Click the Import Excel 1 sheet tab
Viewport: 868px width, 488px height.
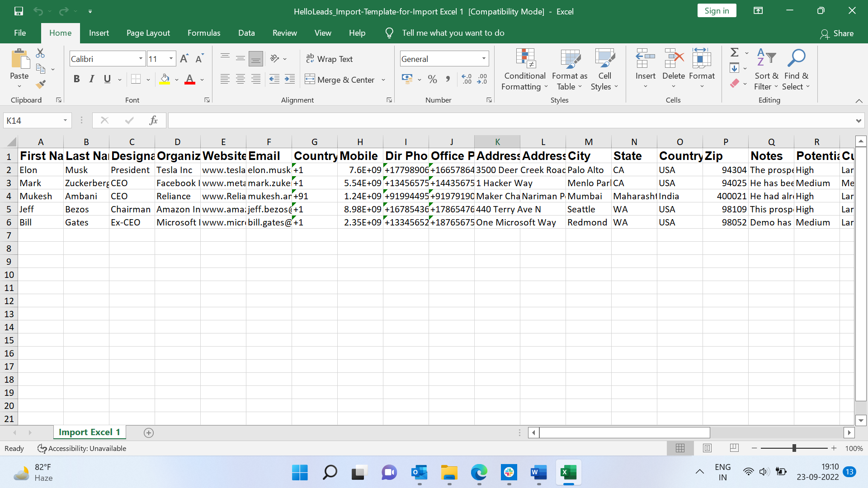point(89,432)
